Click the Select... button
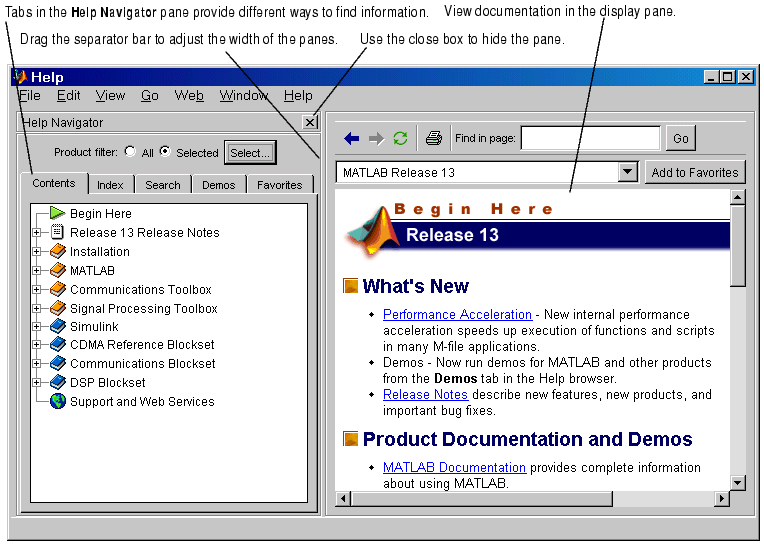 [x=250, y=153]
